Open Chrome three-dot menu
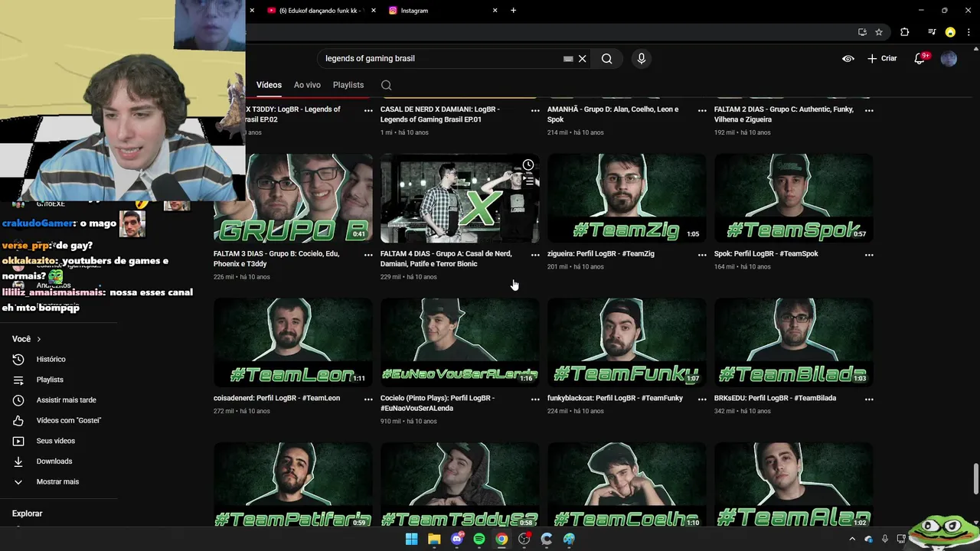This screenshot has width=980, height=551. [968, 32]
